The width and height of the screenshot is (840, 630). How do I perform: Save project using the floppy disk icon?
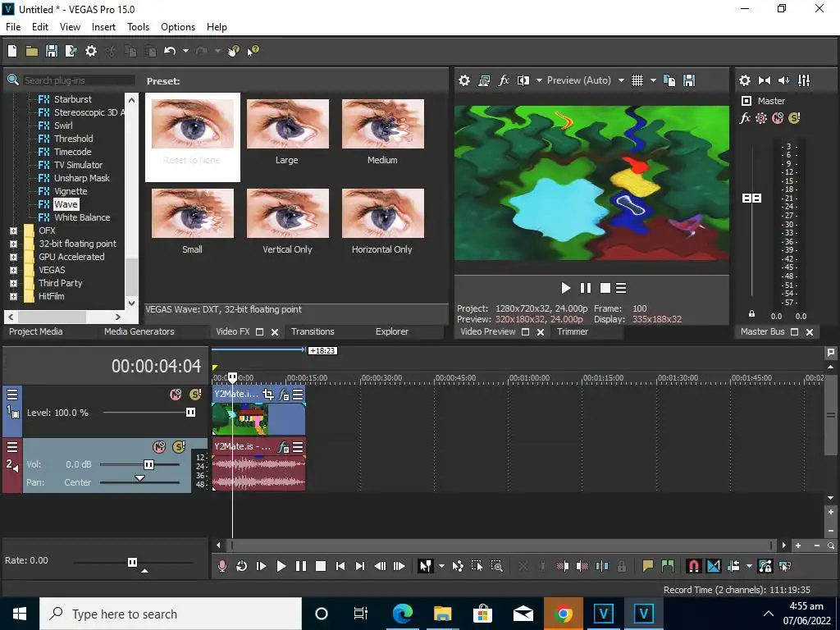coord(52,51)
